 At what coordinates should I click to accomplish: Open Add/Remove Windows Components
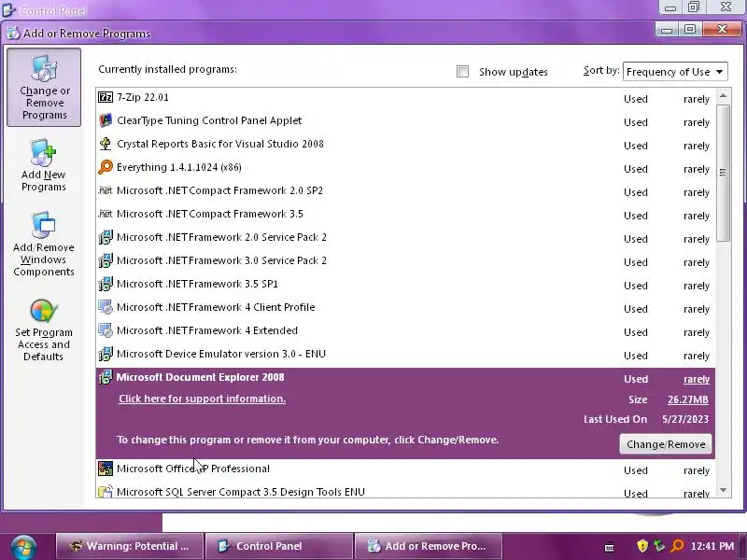[43, 244]
